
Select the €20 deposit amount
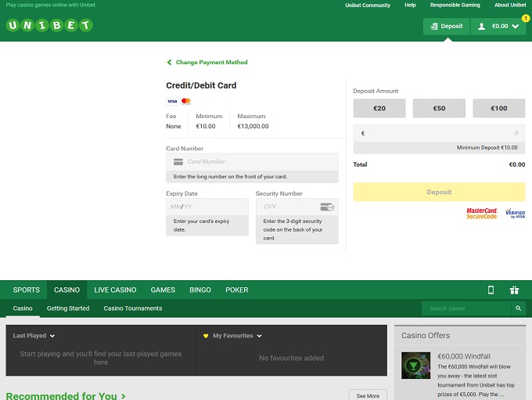[379, 108]
